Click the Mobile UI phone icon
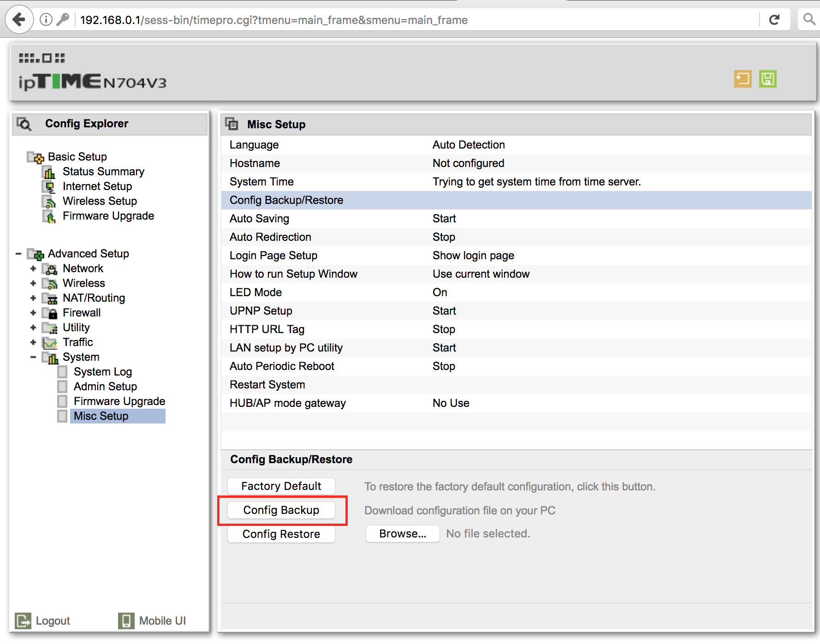The image size is (820, 644). coord(126,621)
